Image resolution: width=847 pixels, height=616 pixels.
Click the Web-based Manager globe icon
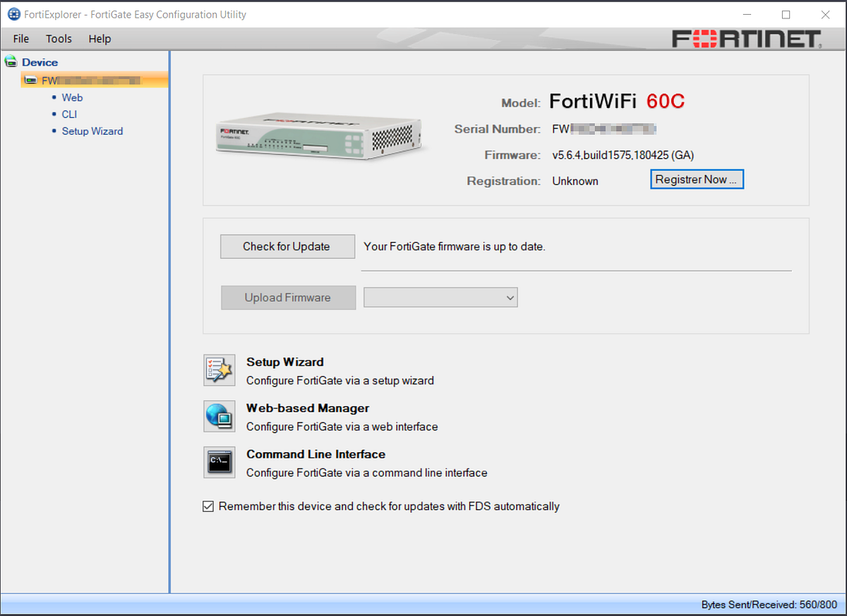[219, 416]
